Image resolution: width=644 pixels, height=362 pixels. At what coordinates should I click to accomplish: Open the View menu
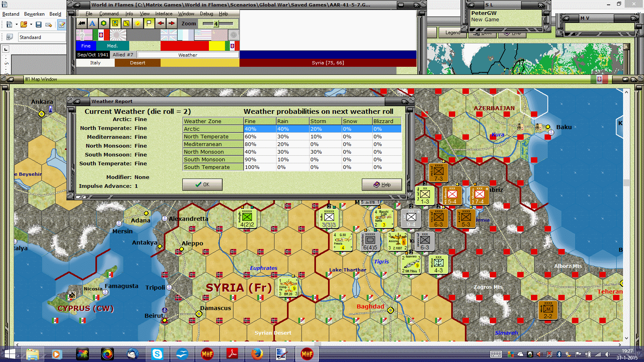click(145, 14)
